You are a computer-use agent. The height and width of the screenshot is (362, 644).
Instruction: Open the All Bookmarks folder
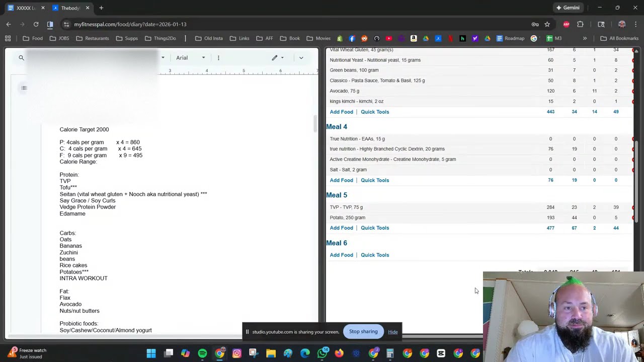point(619,38)
